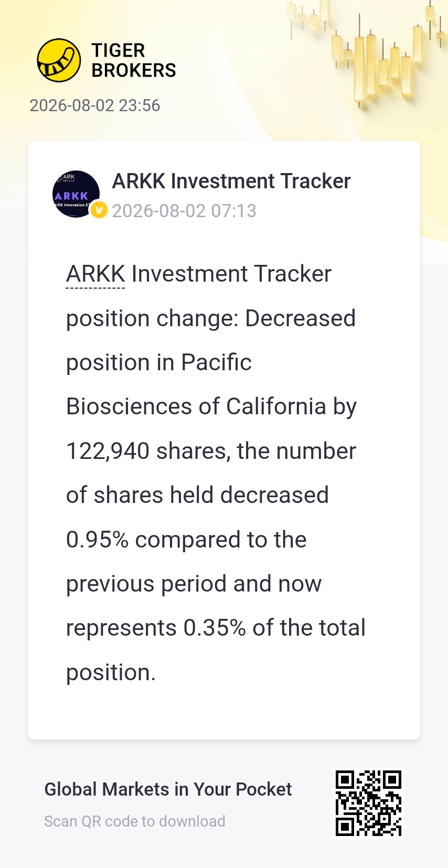The width and height of the screenshot is (448, 868).
Task: Tap the word Decreased in the post
Action: point(301,318)
